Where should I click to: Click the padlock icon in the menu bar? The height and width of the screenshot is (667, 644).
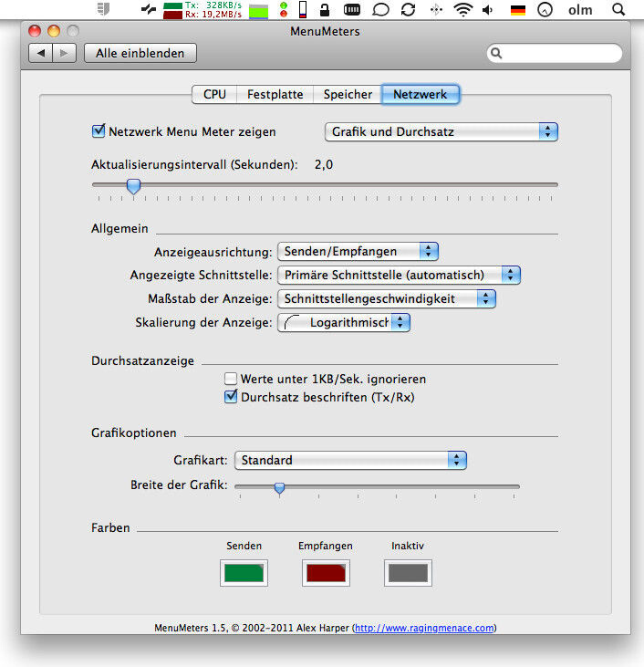point(325,9)
